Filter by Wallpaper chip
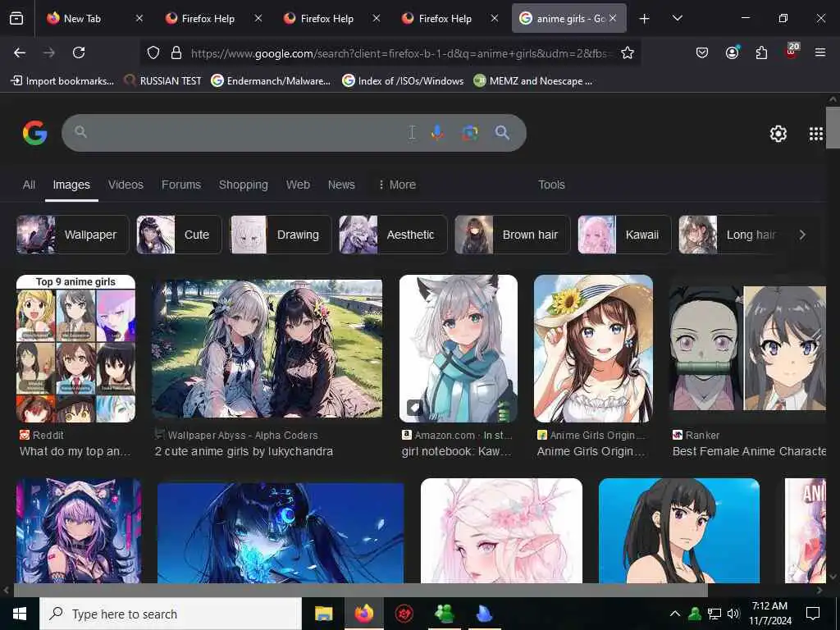Screen dimensions: 840x630 tap(72, 235)
